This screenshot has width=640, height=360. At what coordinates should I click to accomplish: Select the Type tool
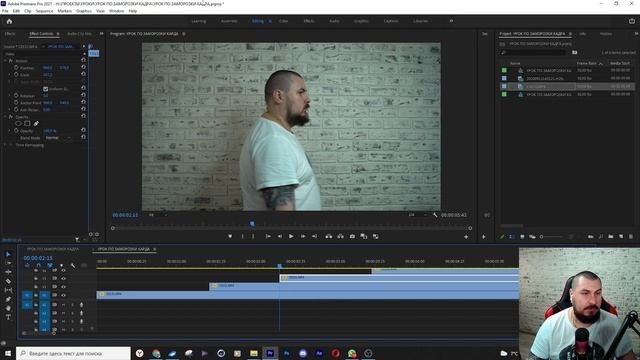point(8,317)
